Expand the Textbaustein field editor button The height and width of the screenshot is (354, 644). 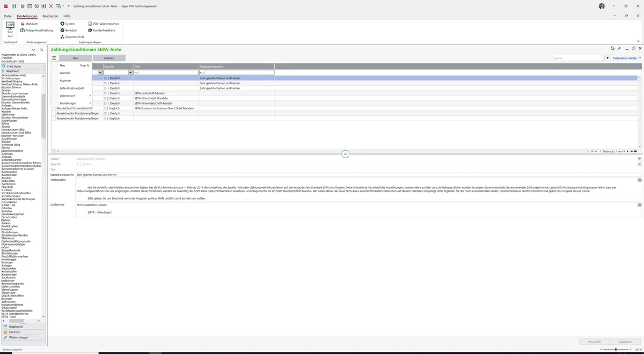click(640, 180)
